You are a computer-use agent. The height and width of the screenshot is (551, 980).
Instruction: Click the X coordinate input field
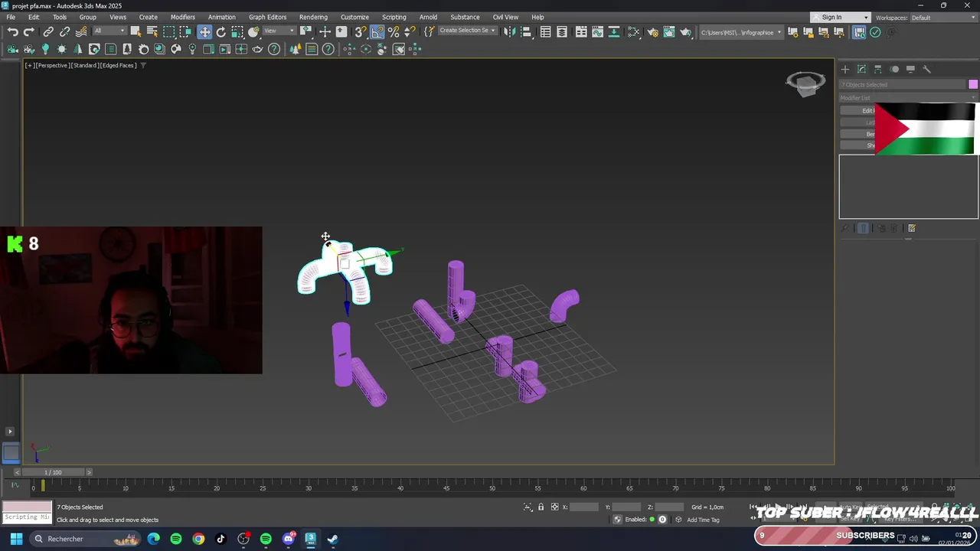point(583,507)
